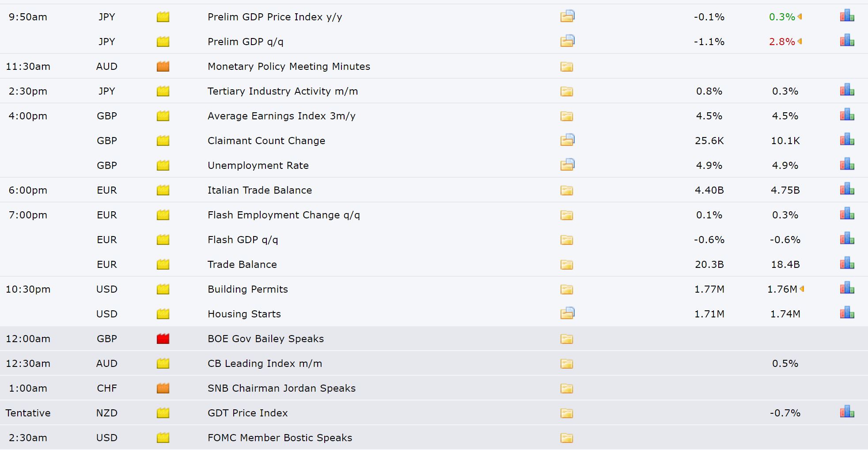
Task: Click the CHF currency cell
Action: click(x=107, y=389)
